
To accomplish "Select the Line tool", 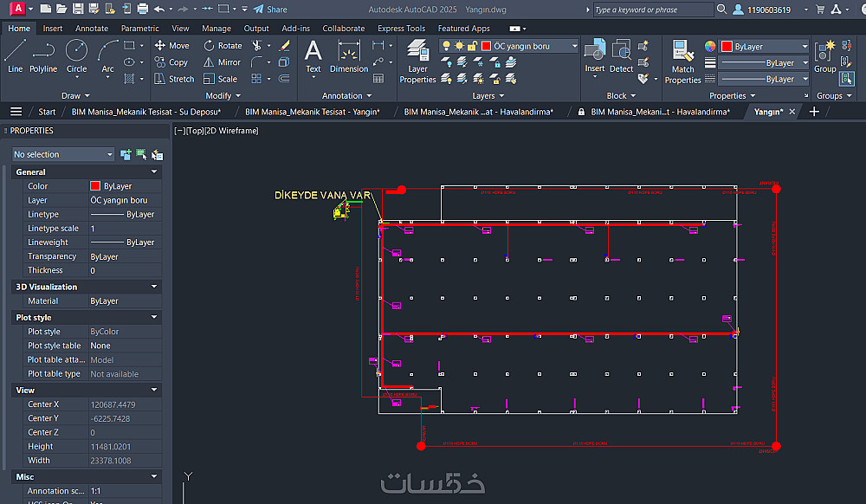I will click(x=15, y=55).
